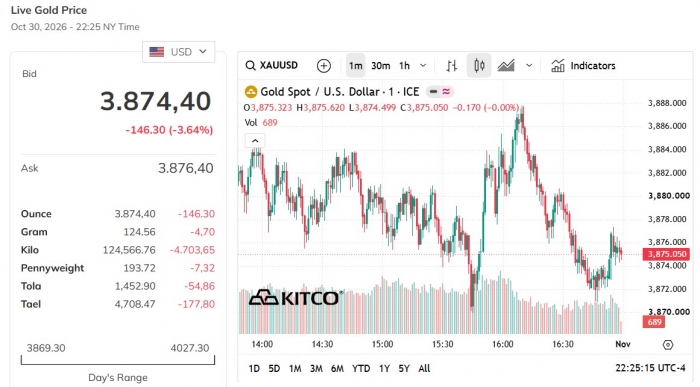The height and width of the screenshot is (387, 700).
Task: Collapse the chart legend with the caret
Action: click(255, 141)
